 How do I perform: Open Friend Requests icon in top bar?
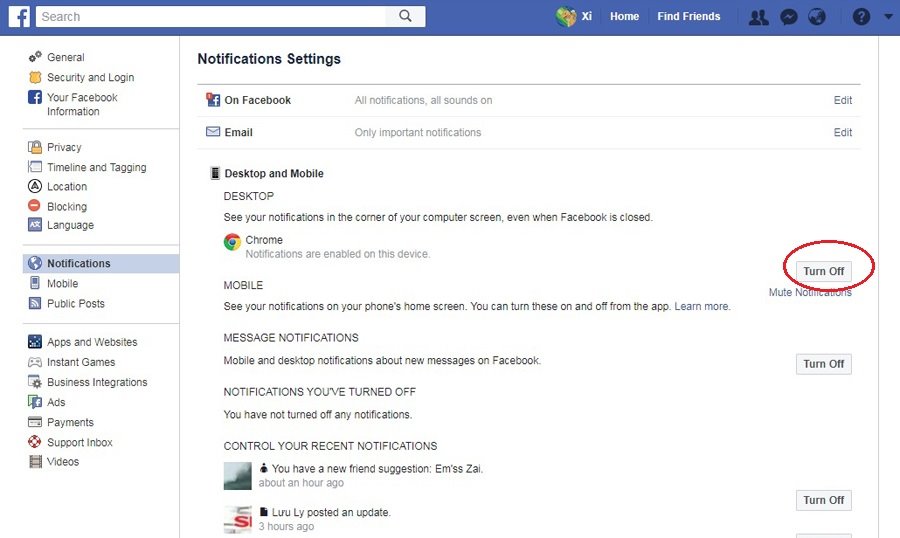click(x=758, y=17)
